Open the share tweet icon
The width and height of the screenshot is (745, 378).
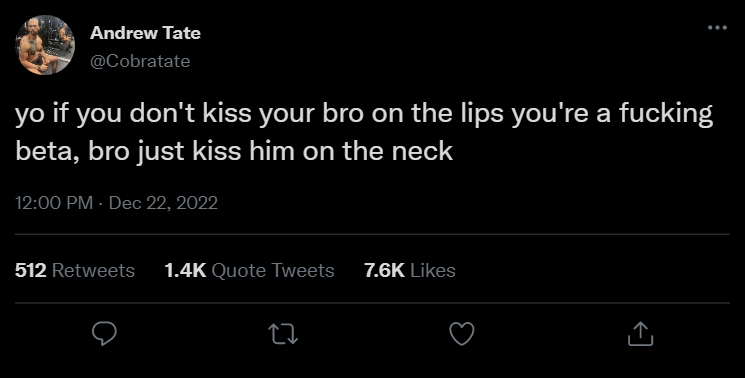click(x=640, y=333)
